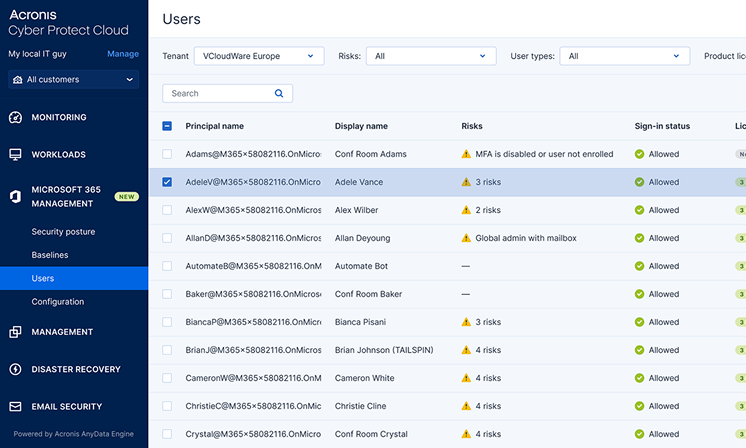Sort by Sign-in status column header
This screenshot has height=448, width=746.
[662, 126]
